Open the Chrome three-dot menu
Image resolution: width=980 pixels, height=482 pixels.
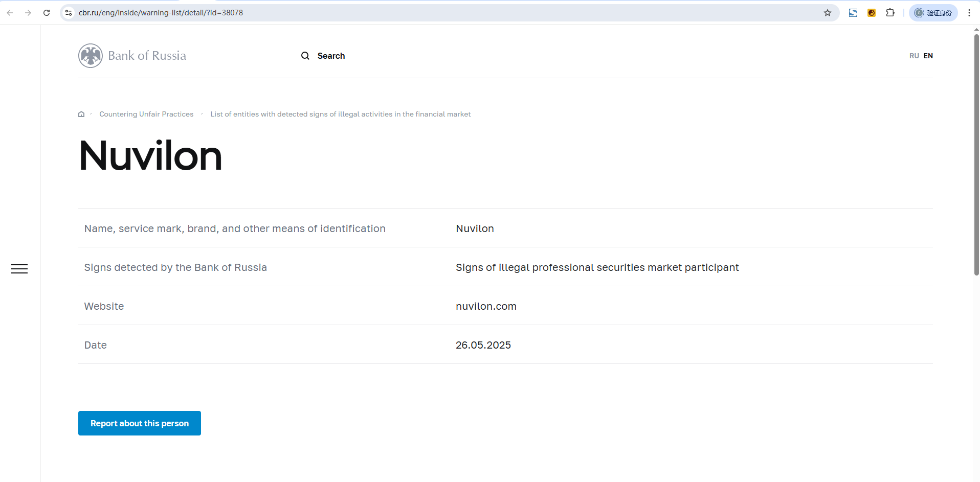[x=969, y=13]
